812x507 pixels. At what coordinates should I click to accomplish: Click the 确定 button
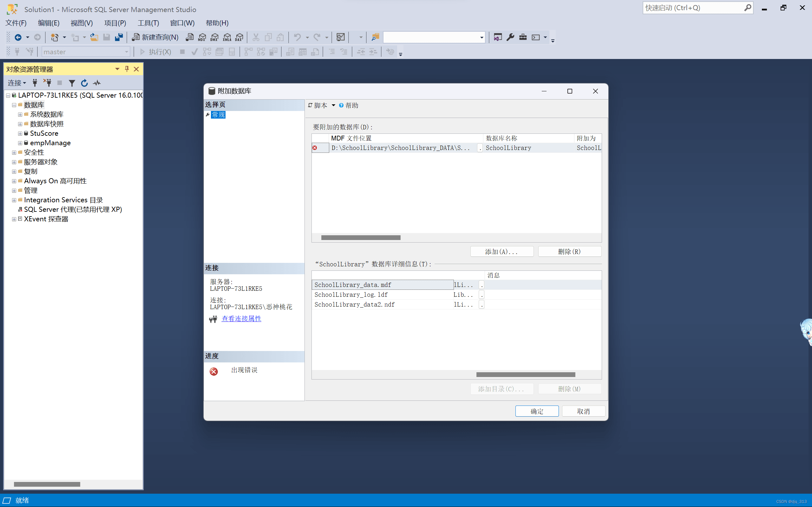(x=537, y=411)
